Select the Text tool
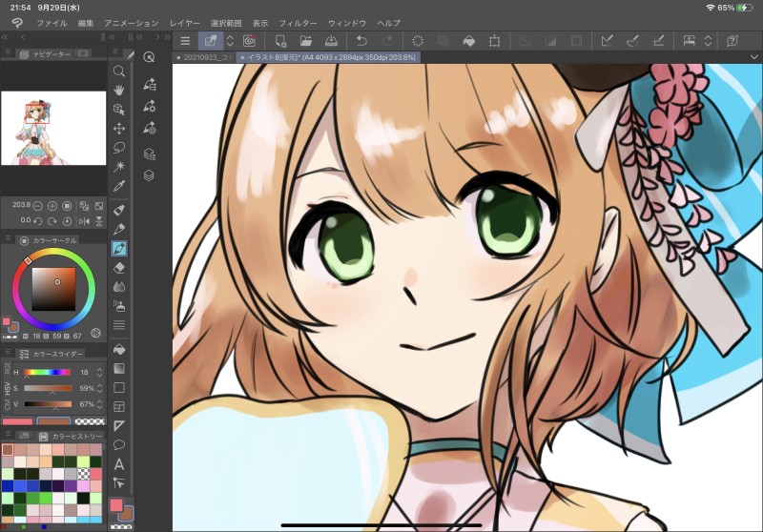 pos(118,464)
